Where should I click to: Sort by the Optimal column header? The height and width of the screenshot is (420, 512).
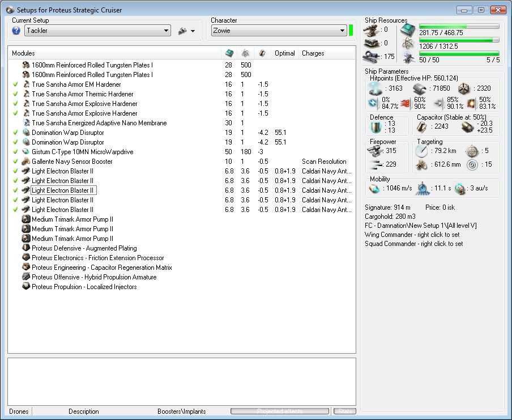284,53
